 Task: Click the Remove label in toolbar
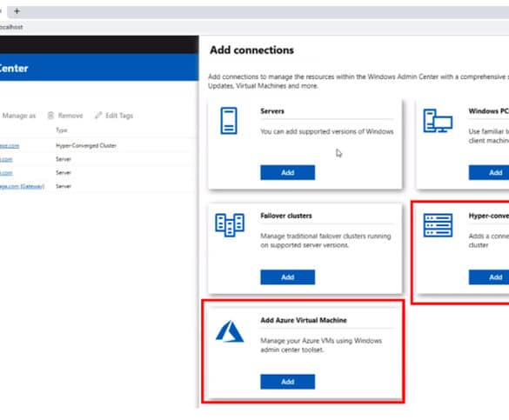[70, 116]
